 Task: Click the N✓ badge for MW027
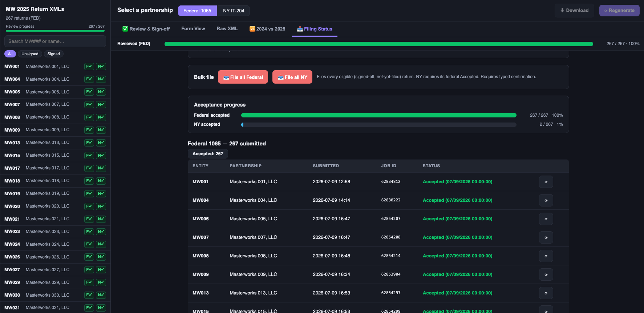101,270
